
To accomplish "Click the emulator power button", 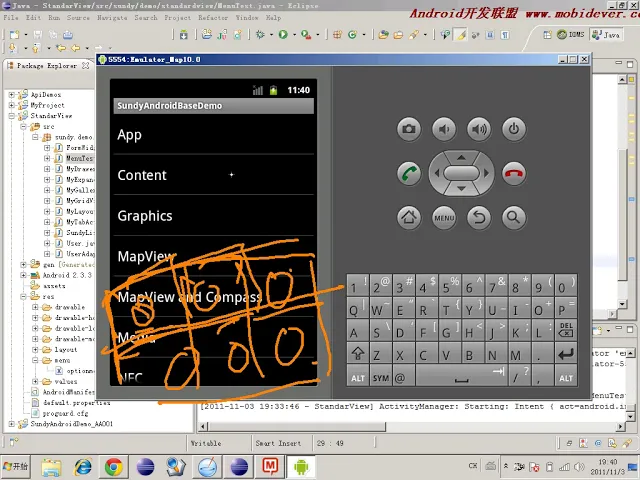I will coord(514,129).
